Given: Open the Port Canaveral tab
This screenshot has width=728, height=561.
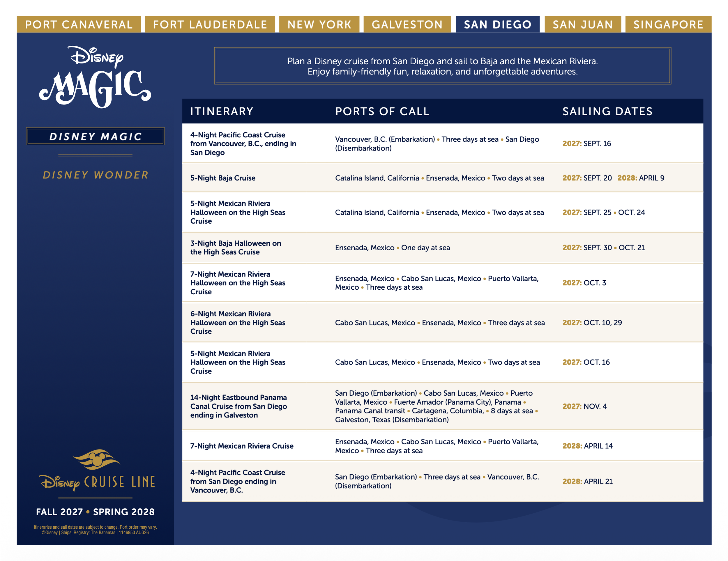Looking at the screenshot, I should click(x=79, y=24).
